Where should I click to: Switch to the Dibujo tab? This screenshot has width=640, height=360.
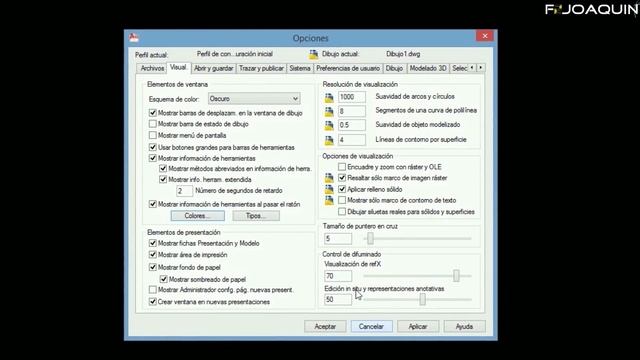click(394, 68)
